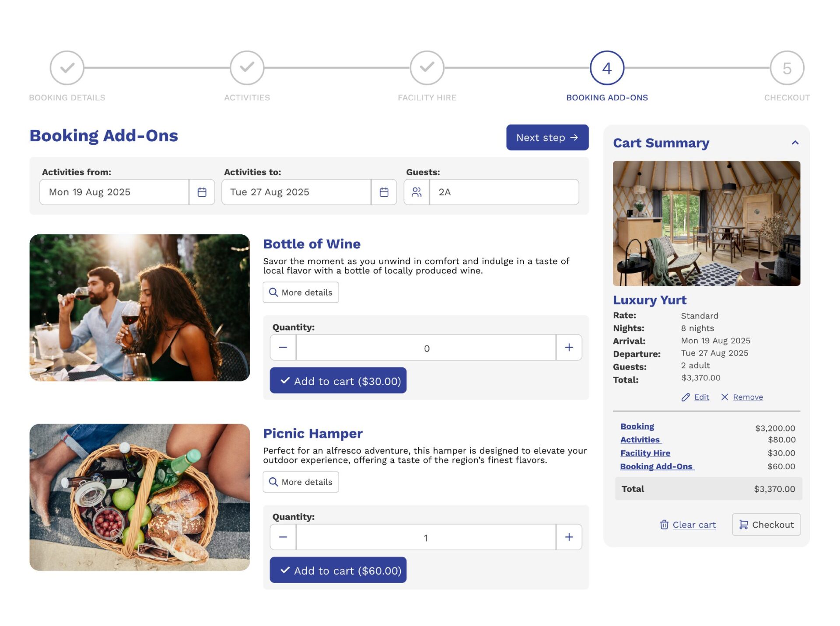Screen dimensions: 840x626
Task: Open the Activities from calendar picker
Action: click(202, 192)
